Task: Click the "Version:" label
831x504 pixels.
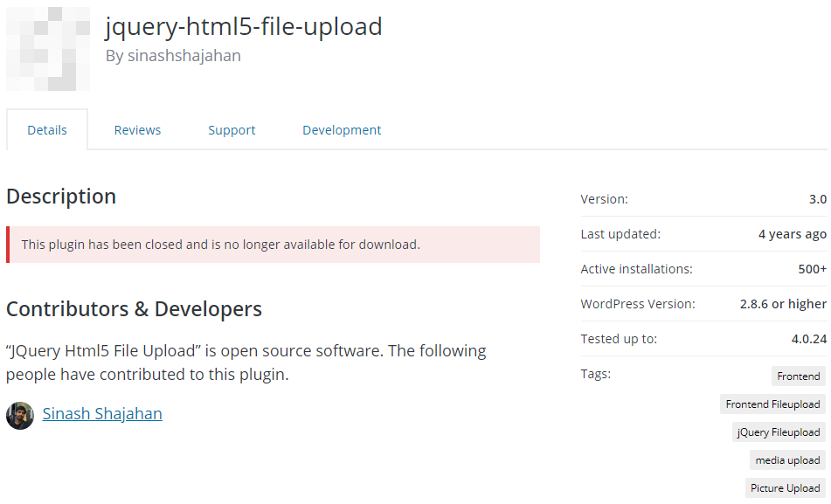Action: (x=604, y=199)
